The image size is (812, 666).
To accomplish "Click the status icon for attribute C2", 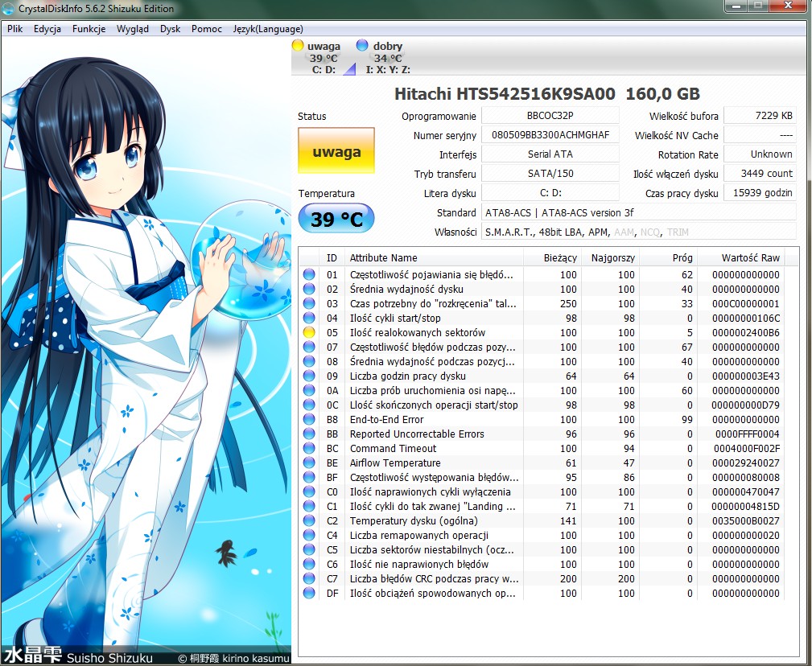I will pyautogui.click(x=309, y=521).
